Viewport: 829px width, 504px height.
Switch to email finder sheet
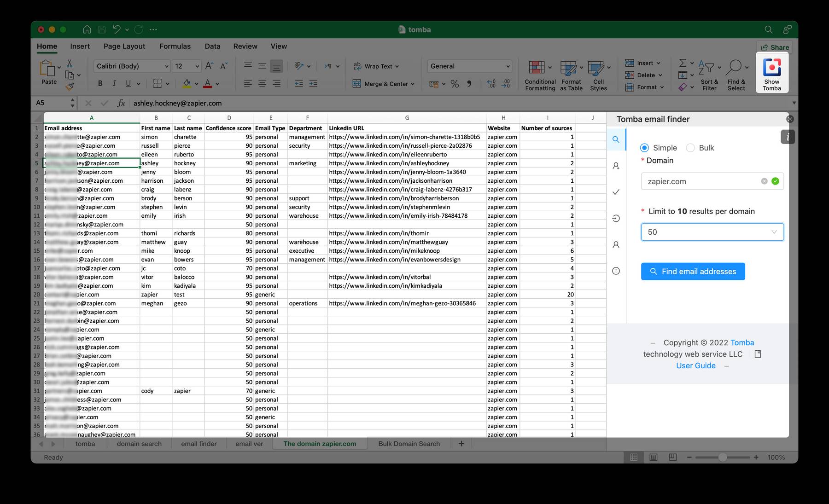(x=199, y=444)
